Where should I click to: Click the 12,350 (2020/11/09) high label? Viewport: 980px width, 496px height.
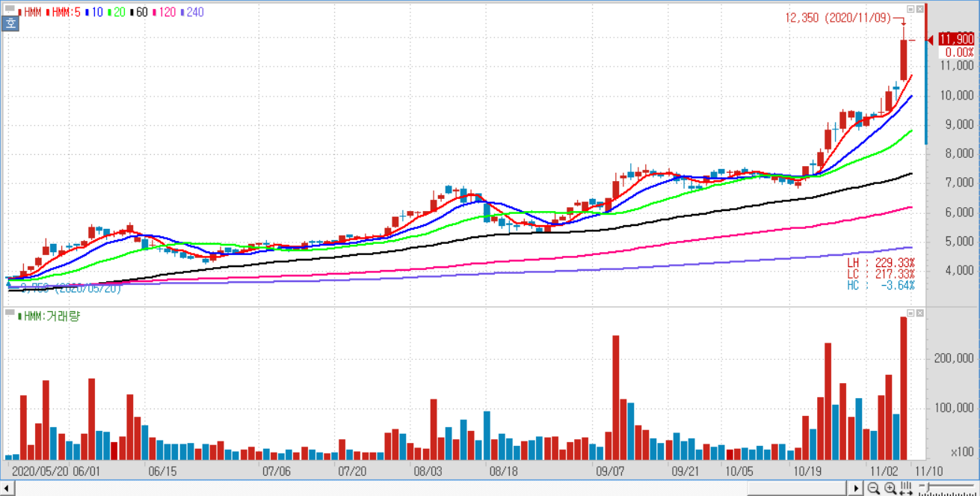point(838,18)
